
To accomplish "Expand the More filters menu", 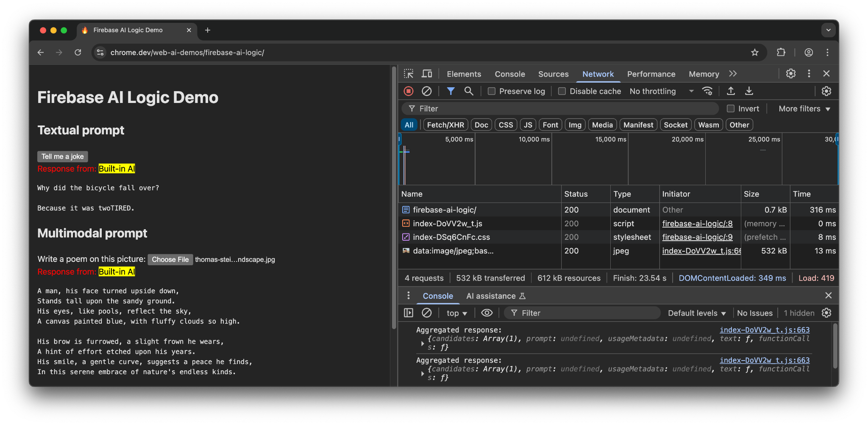I will [x=804, y=108].
